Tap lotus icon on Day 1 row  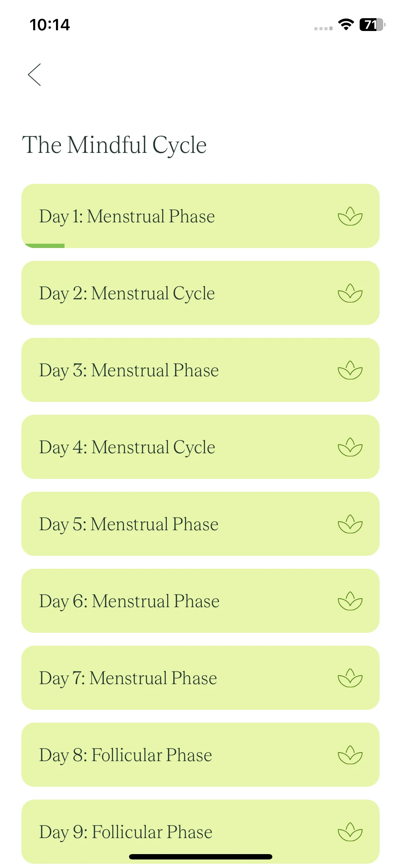pos(350,216)
